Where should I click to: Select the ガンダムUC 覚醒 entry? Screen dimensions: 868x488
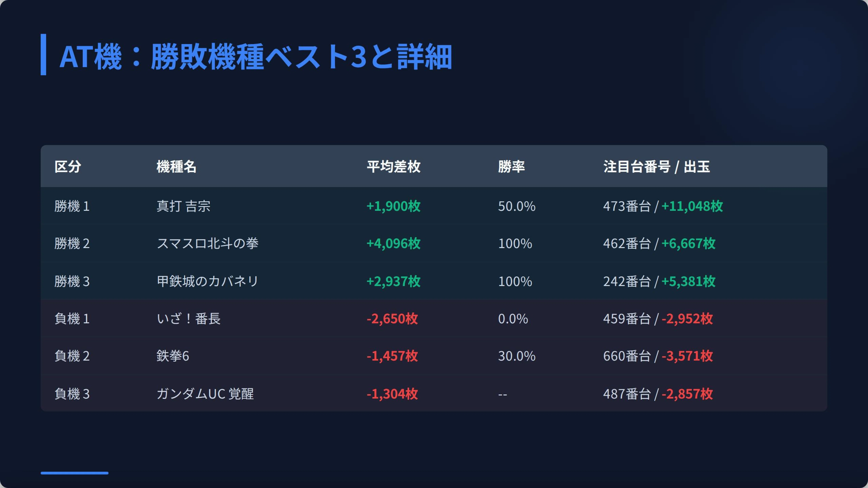pos(205,394)
